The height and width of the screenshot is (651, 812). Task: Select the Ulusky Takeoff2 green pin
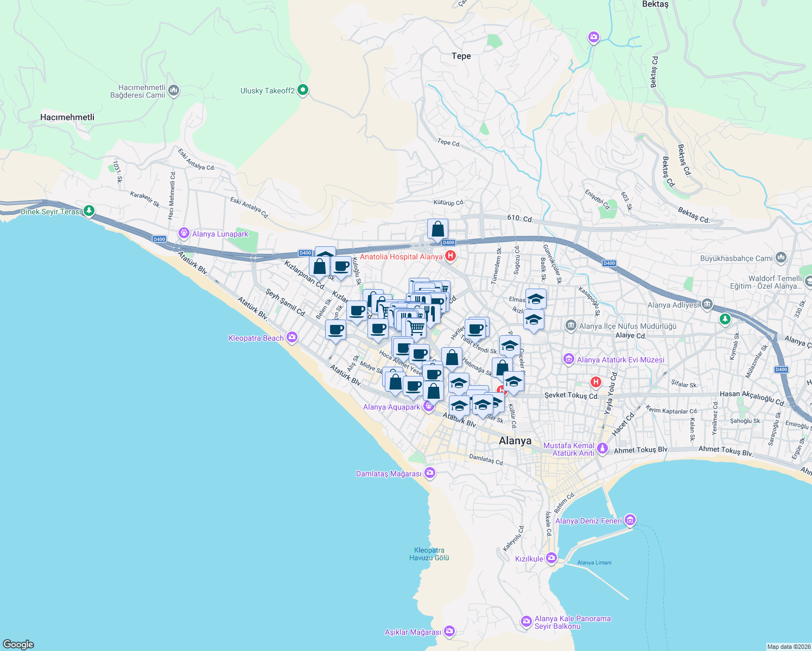point(303,90)
